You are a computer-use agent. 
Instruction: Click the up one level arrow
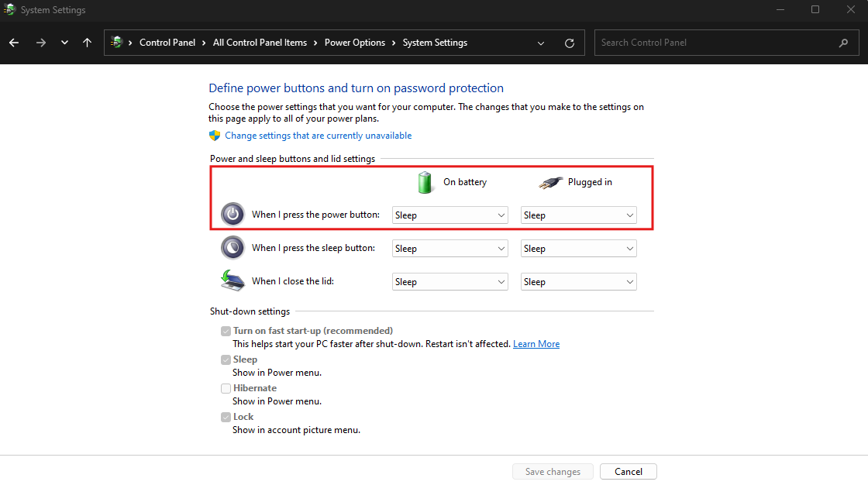point(87,43)
